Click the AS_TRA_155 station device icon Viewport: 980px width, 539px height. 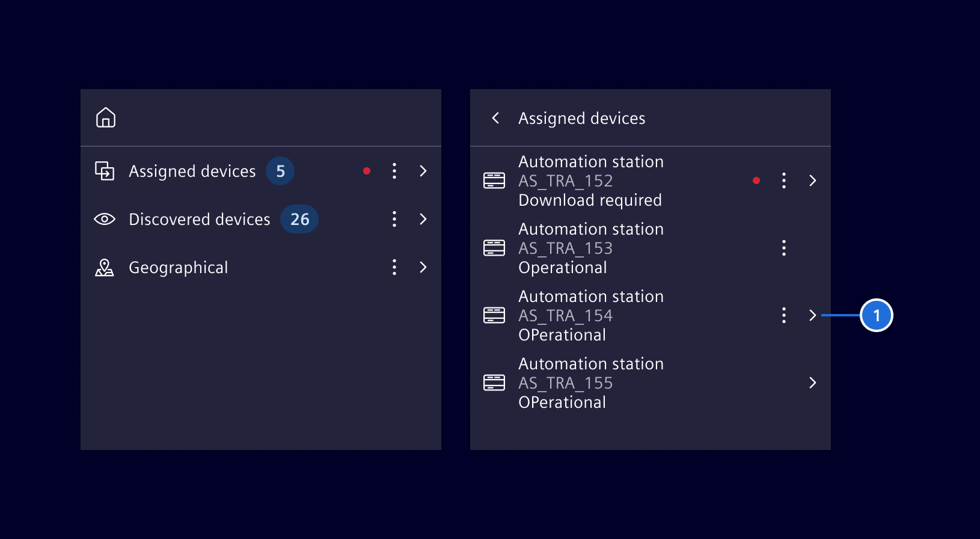coord(494,383)
